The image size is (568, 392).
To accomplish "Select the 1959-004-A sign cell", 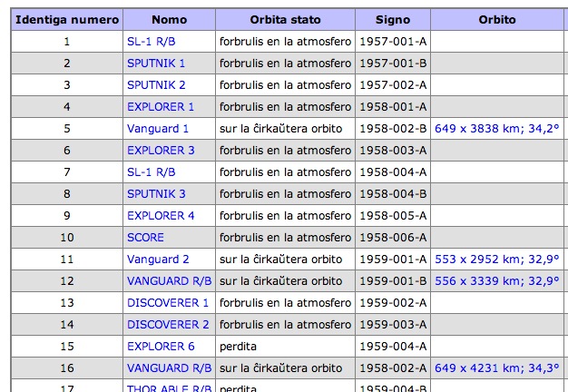I will pyautogui.click(x=393, y=347).
